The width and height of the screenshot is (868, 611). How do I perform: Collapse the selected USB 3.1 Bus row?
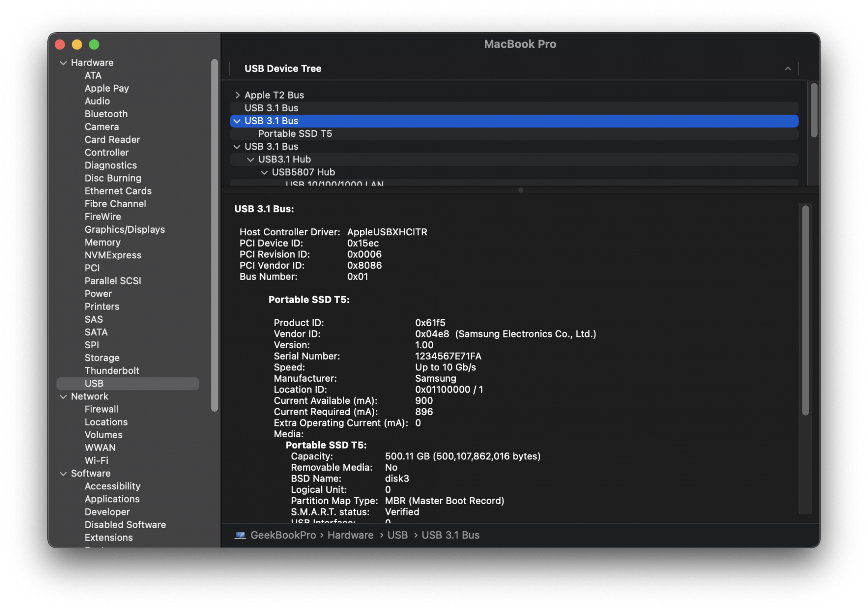coord(237,121)
